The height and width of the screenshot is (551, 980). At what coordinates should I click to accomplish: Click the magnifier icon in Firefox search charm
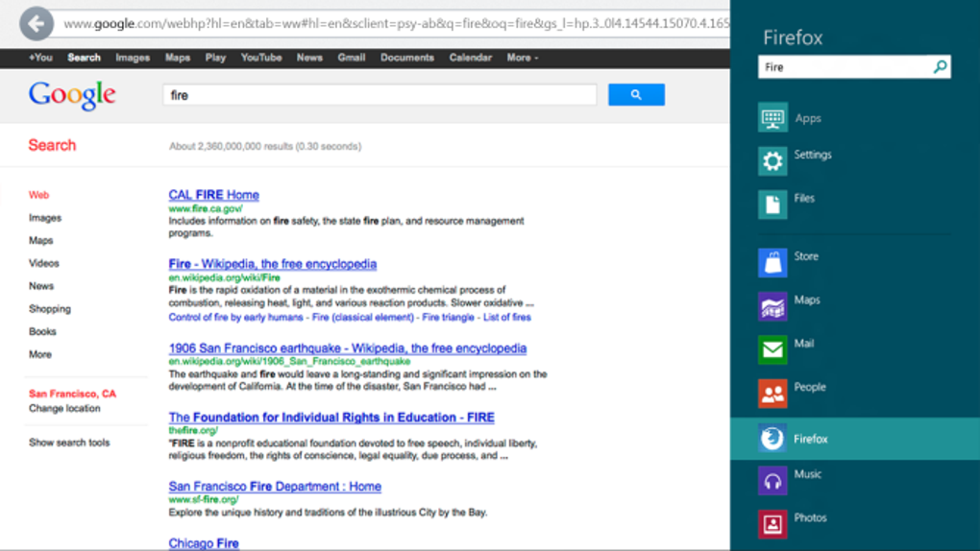tap(940, 67)
